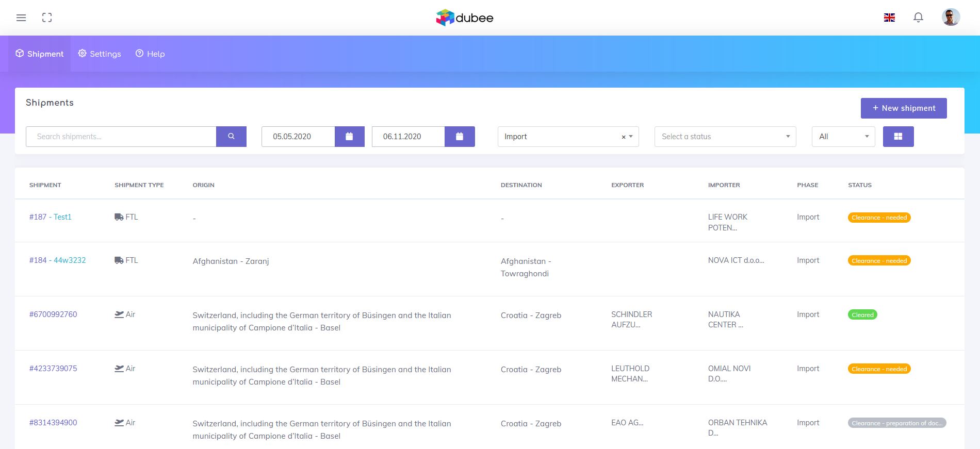The height and width of the screenshot is (449, 980).
Task: Switch to grid view layout
Action: pyautogui.click(x=898, y=137)
